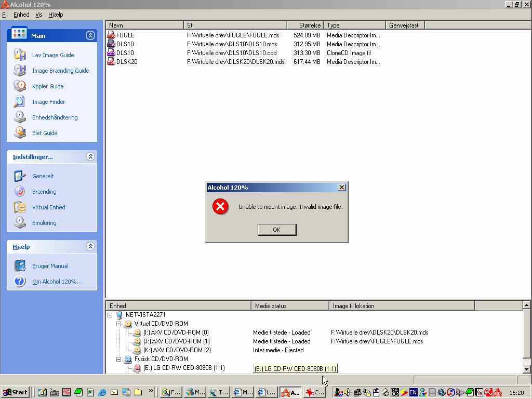
Task: Collapse the Main panel section
Action: (90, 35)
